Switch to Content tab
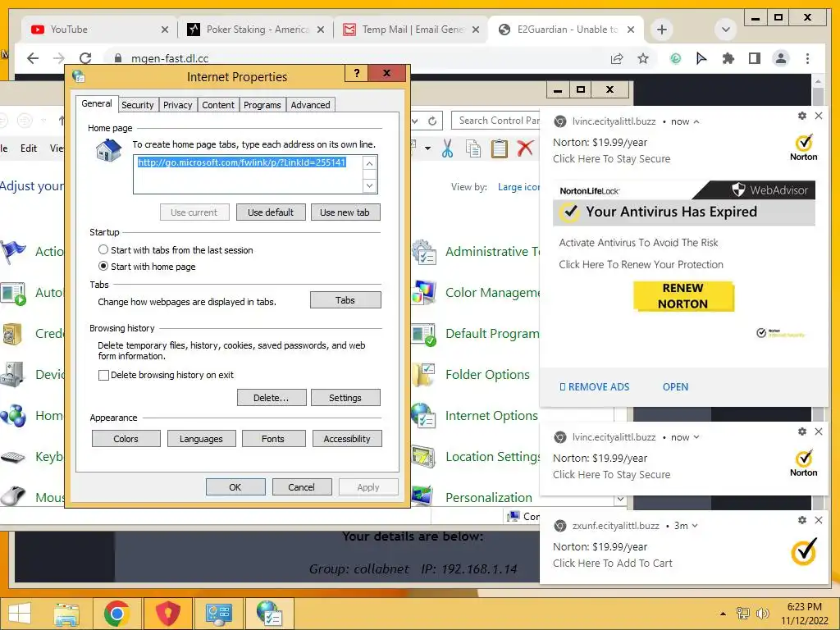Image resolution: width=840 pixels, height=630 pixels. (x=218, y=105)
